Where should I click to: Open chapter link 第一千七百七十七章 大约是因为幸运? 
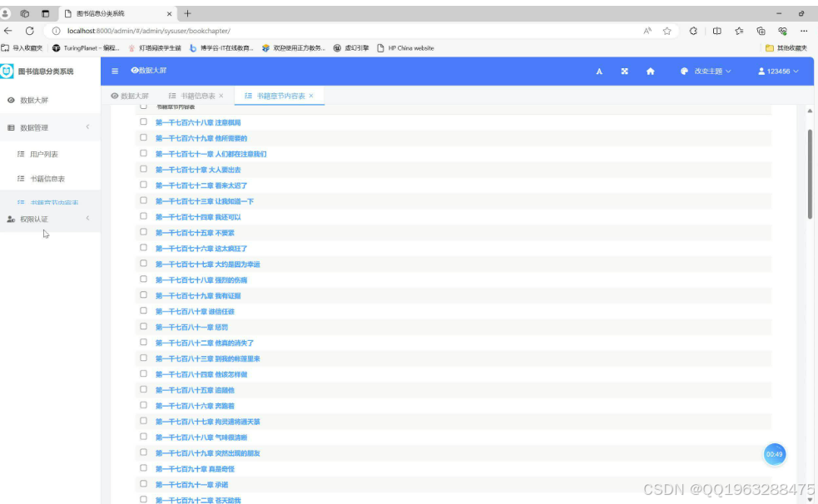[x=208, y=264]
